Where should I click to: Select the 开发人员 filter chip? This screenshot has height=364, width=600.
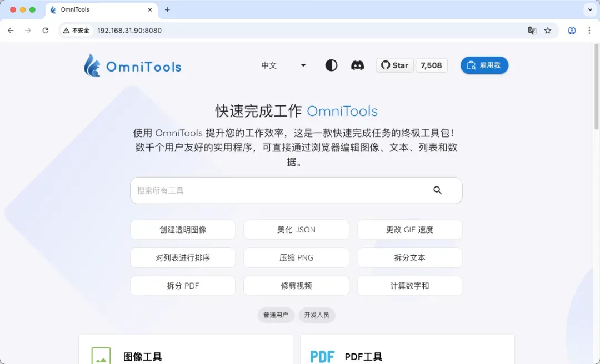pos(317,315)
